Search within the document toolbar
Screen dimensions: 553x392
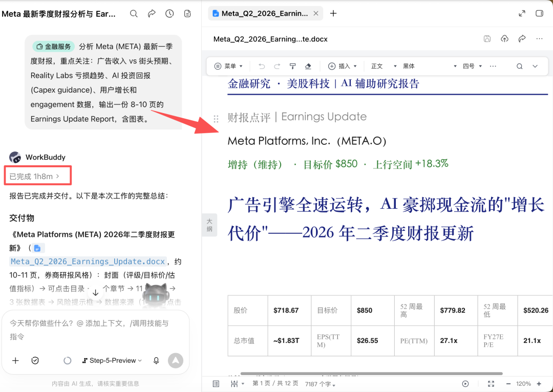click(520, 67)
